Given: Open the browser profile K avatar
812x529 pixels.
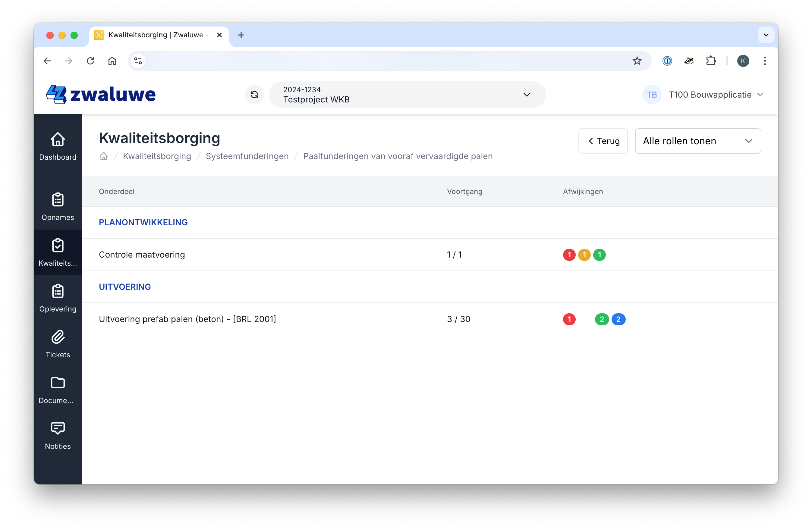Looking at the screenshot, I should (x=743, y=61).
